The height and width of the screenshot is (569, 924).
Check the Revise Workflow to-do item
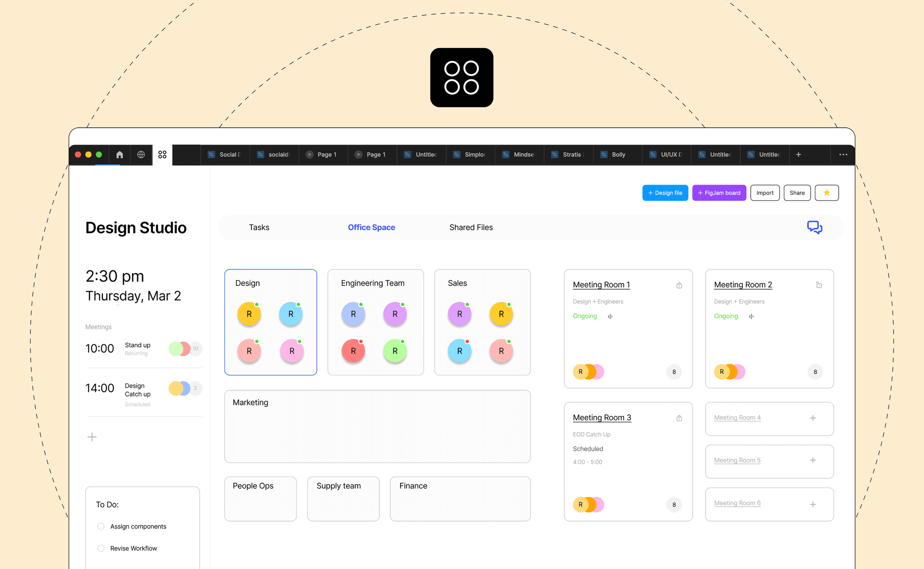101,548
